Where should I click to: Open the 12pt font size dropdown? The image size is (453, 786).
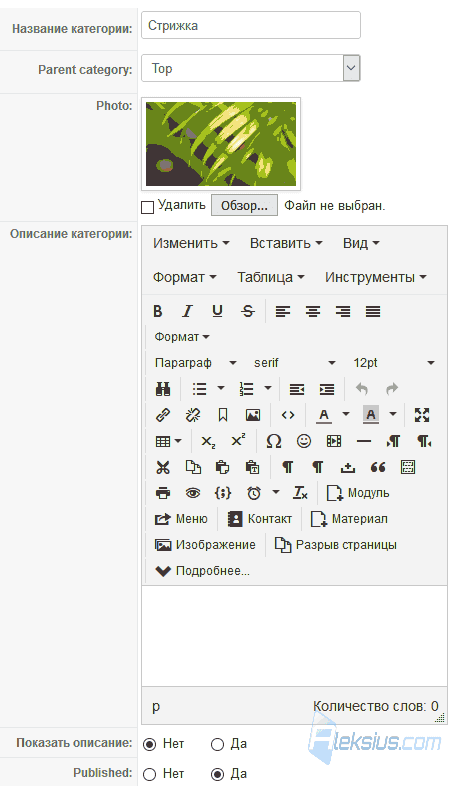(x=394, y=363)
